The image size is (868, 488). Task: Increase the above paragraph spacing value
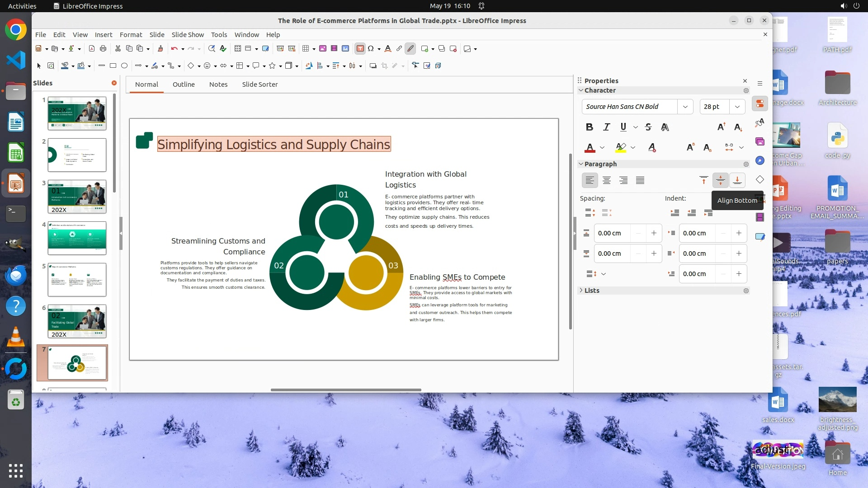[x=654, y=233]
